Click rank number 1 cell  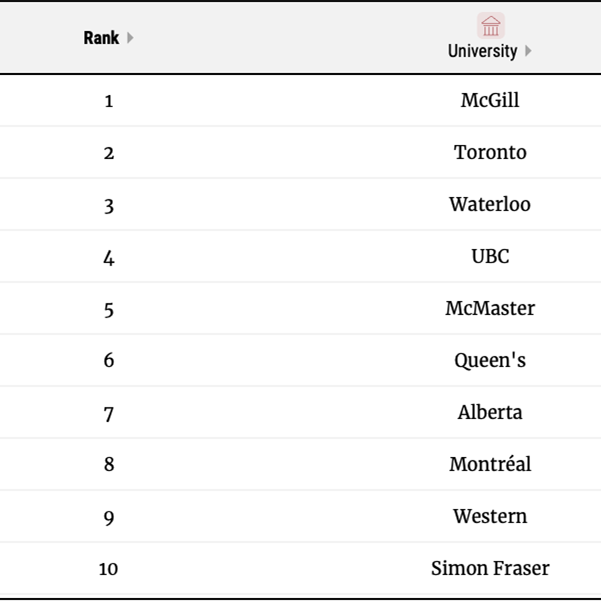tap(109, 101)
